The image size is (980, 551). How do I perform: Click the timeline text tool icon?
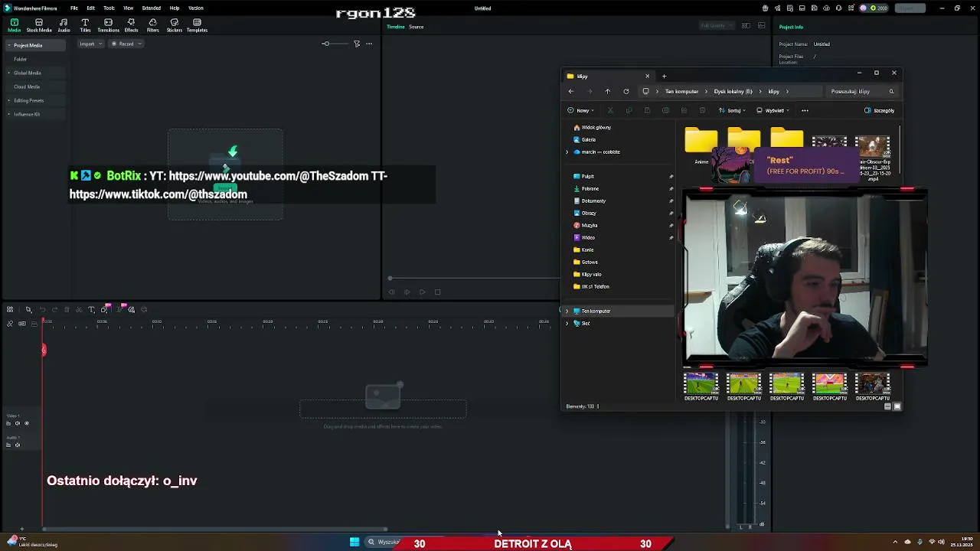pyautogui.click(x=91, y=309)
